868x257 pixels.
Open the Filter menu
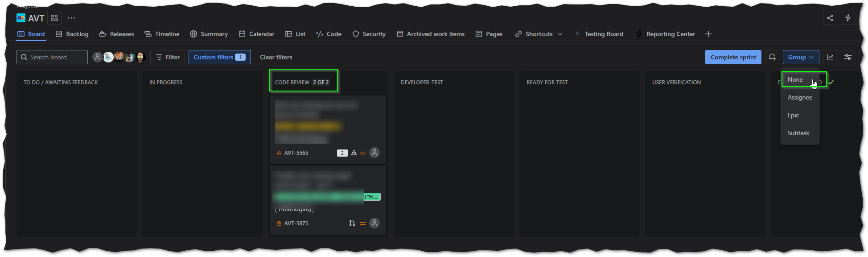[168, 57]
